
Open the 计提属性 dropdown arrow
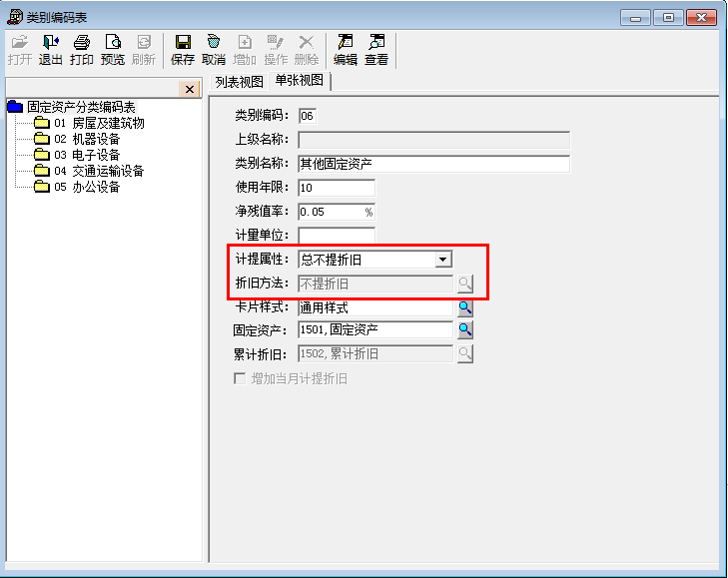click(x=443, y=260)
